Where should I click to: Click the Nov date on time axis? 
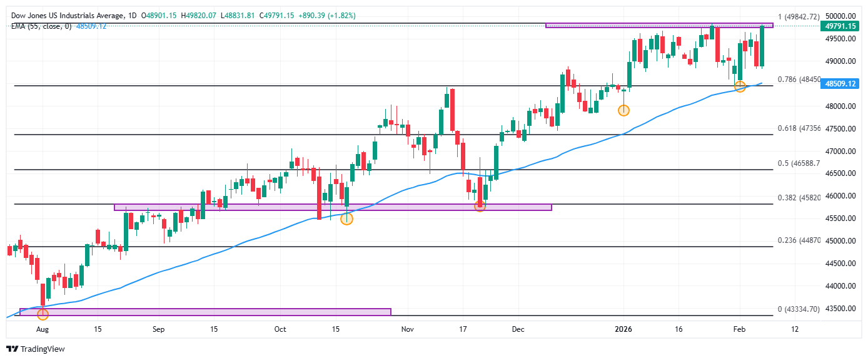(408, 329)
